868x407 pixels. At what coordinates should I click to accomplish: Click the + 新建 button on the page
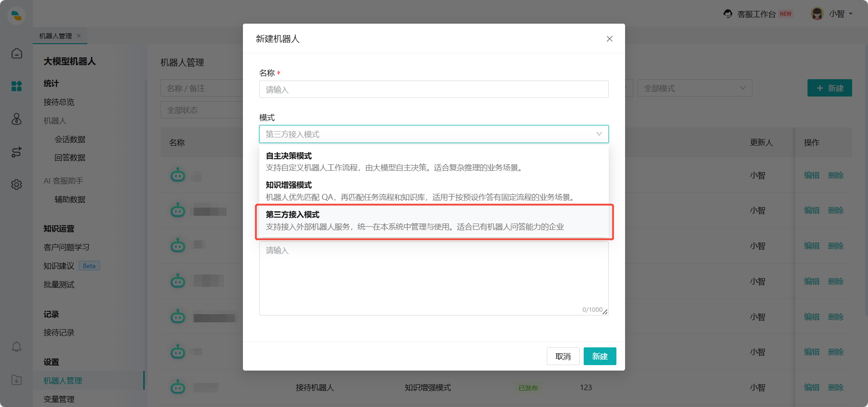coord(830,88)
